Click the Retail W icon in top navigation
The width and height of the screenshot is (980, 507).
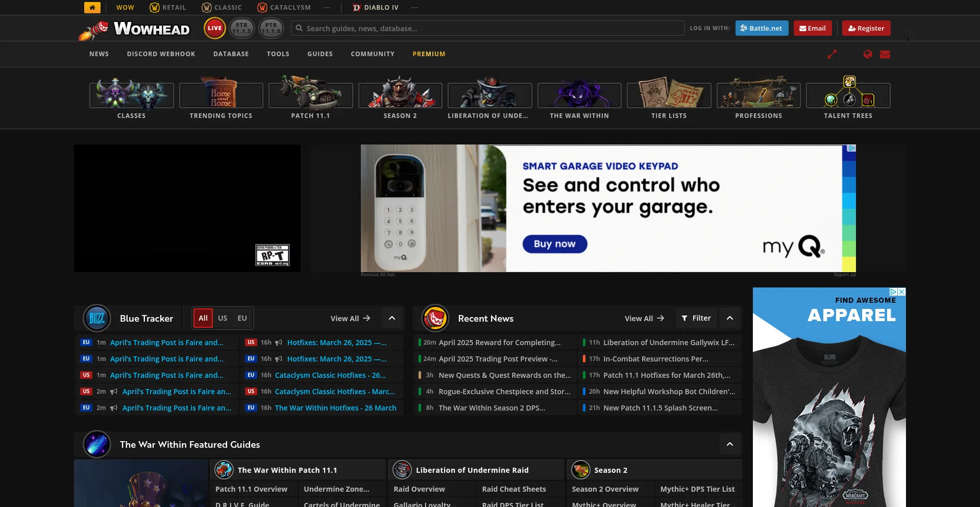tap(155, 7)
